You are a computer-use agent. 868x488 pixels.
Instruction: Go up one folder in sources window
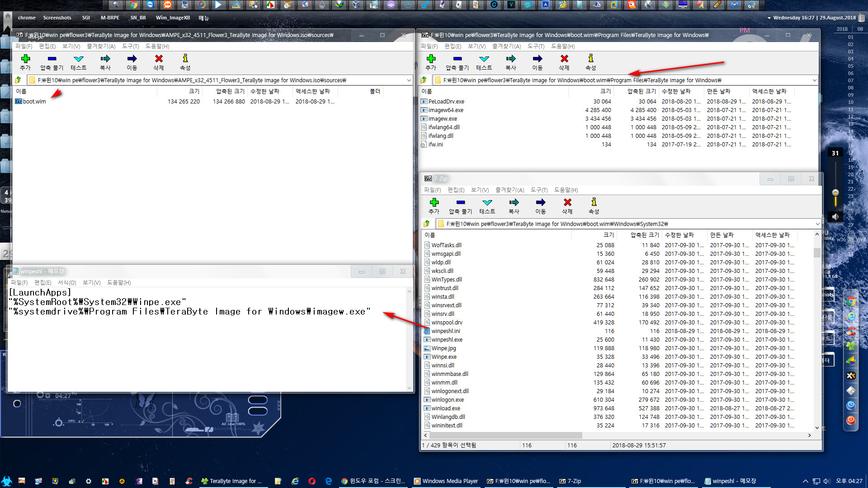tap(18, 80)
